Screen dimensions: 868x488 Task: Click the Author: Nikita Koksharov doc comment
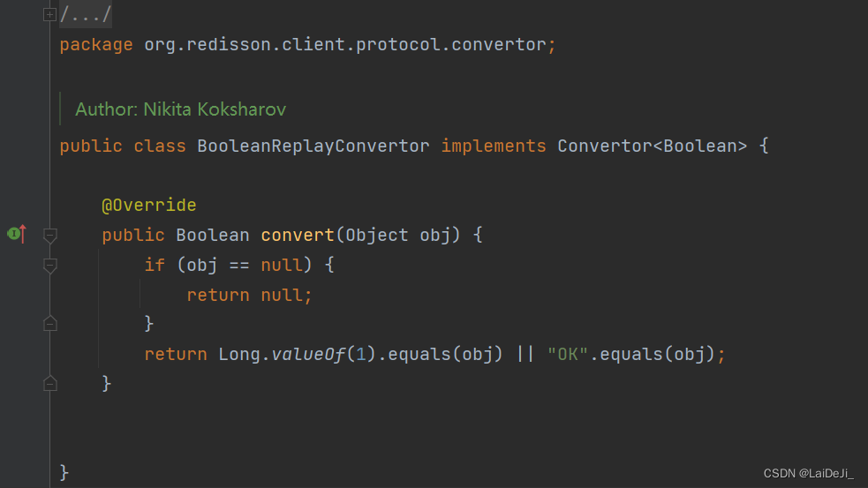coord(180,109)
